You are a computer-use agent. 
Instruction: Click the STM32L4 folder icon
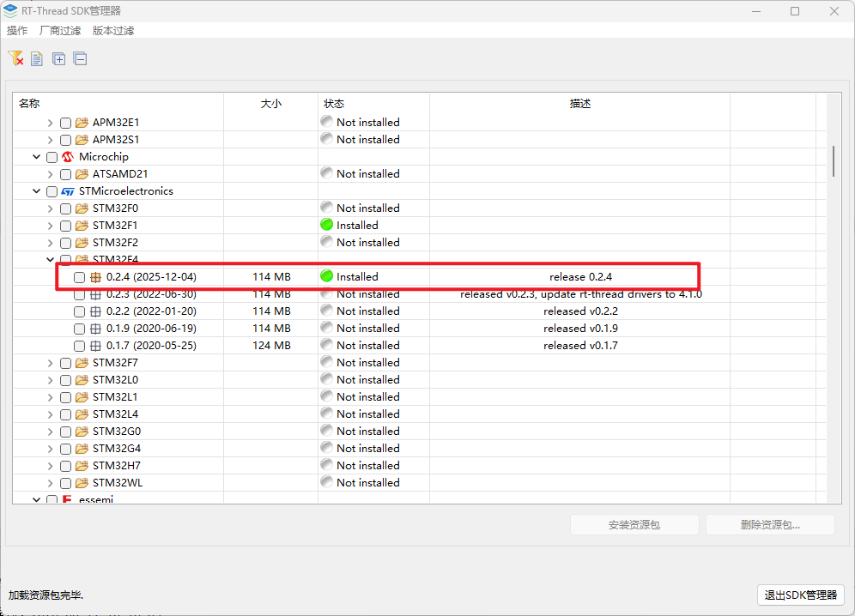coord(82,414)
